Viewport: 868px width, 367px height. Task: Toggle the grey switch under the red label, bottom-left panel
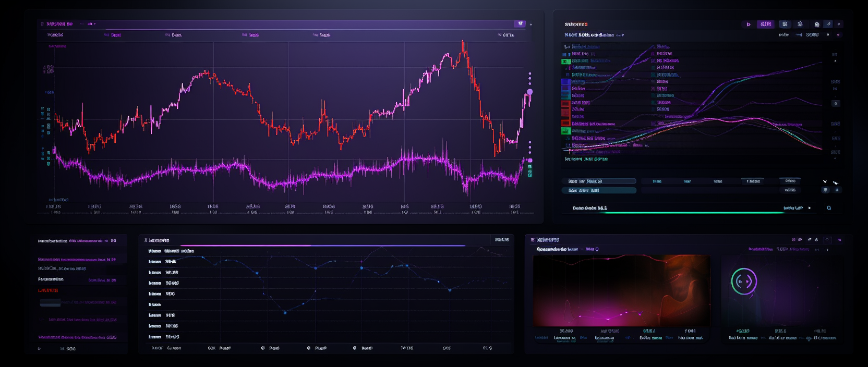50,302
